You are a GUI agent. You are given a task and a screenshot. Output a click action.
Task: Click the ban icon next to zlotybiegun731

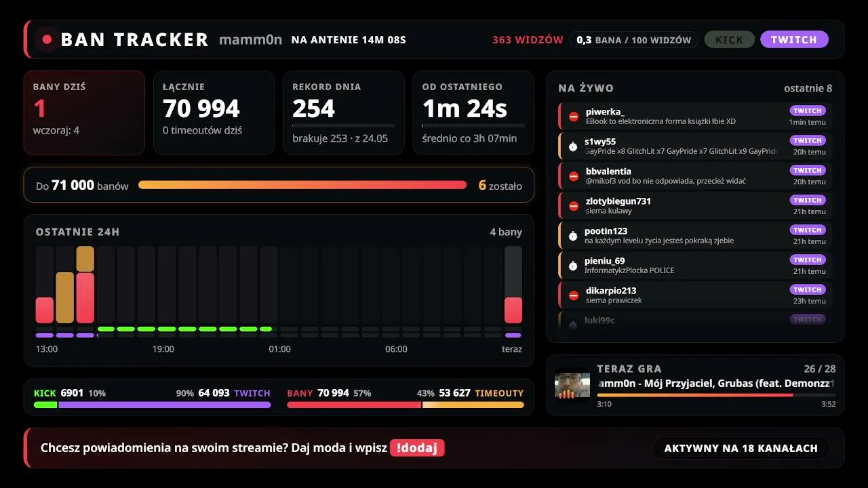point(574,206)
